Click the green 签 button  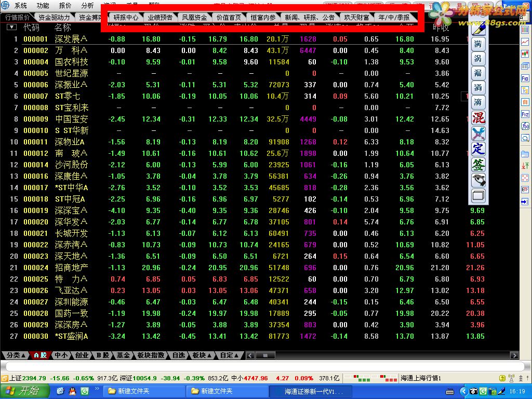point(478,165)
